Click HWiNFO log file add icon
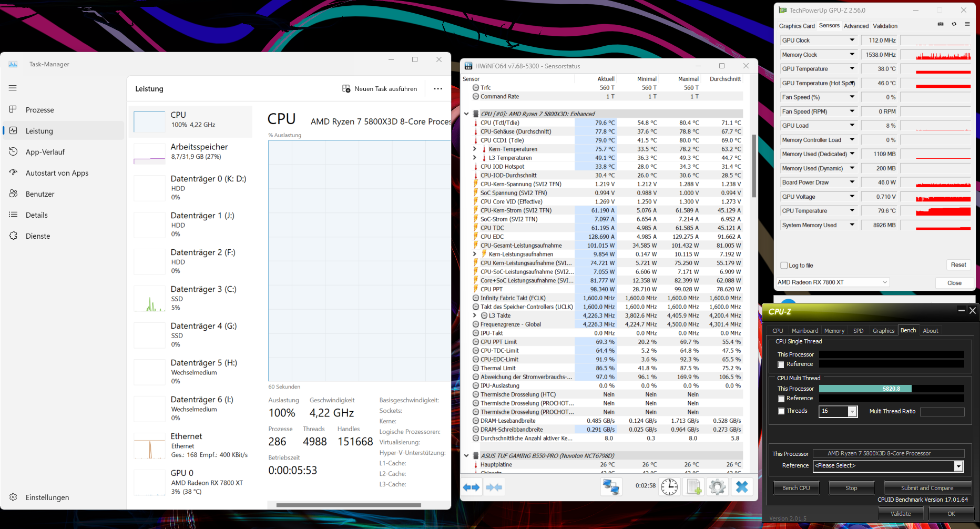 pyautogui.click(x=693, y=487)
